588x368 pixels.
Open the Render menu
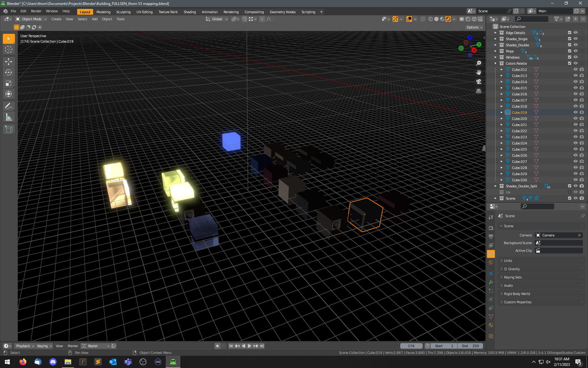pos(36,11)
